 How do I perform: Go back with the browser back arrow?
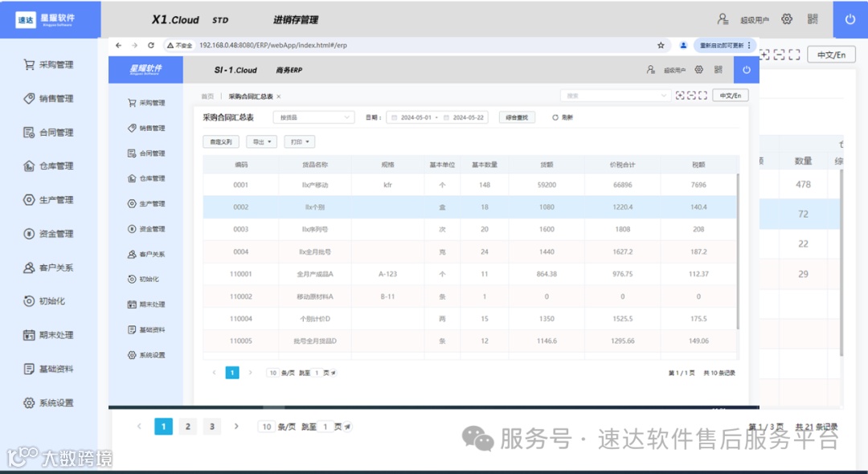tap(118, 45)
